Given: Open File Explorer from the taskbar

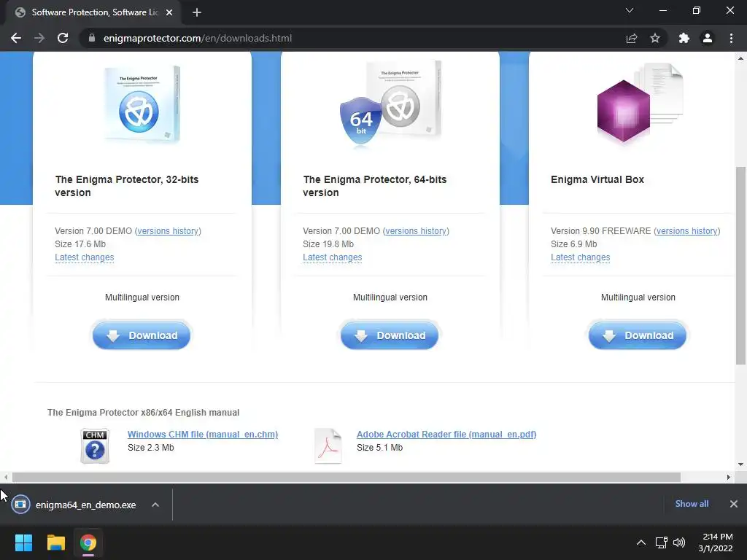Looking at the screenshot, I should click(x=55, y=542).
